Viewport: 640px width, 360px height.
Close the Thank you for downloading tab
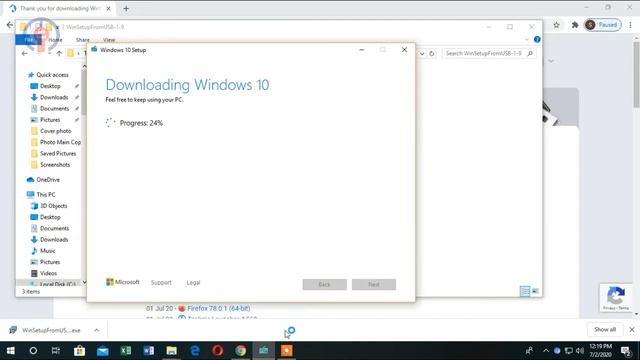pos(108,8)
